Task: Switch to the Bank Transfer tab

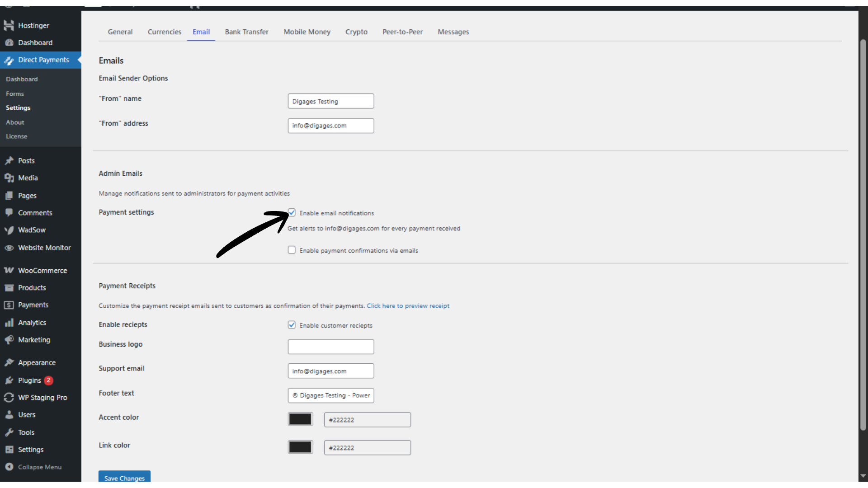Action: (x=246, y=32)
